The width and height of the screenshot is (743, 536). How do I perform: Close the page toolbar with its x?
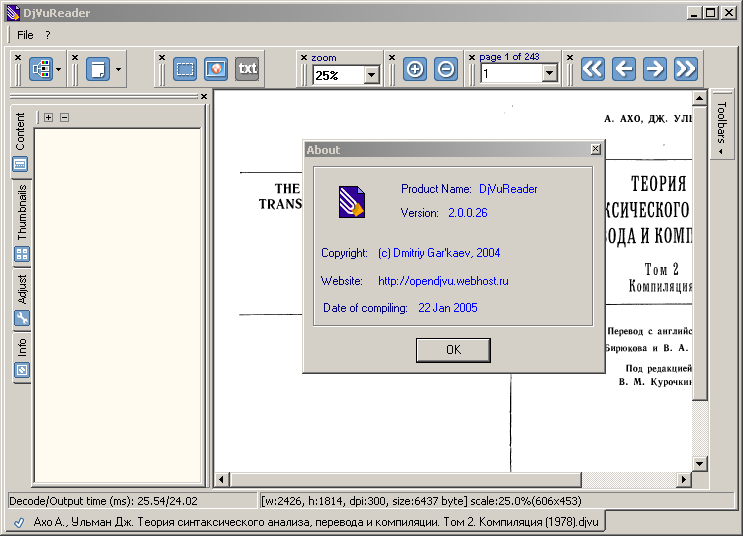(471, 57)
